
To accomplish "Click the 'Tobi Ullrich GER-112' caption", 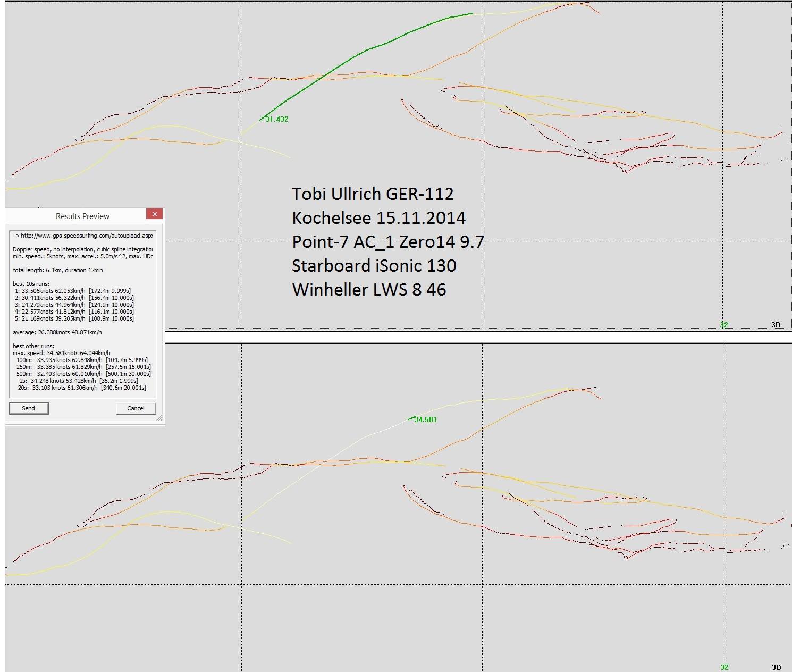I will 373,194.
